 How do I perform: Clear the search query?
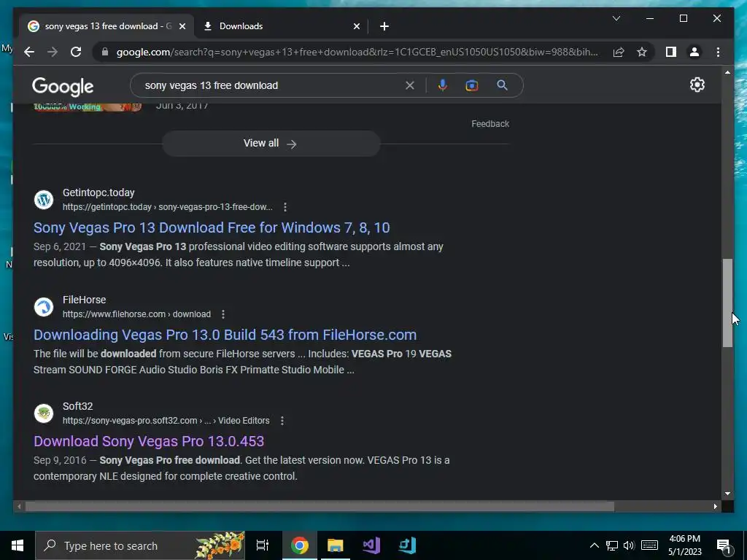[x=410, y=86]
